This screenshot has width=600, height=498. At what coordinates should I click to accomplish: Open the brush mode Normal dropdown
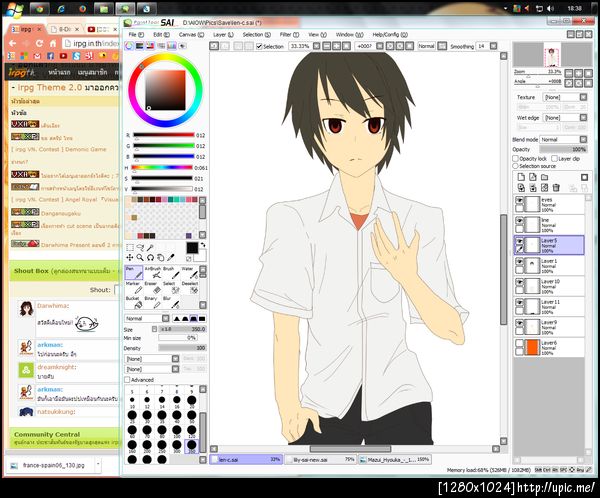pyautogui.click(x=147, y=318)
